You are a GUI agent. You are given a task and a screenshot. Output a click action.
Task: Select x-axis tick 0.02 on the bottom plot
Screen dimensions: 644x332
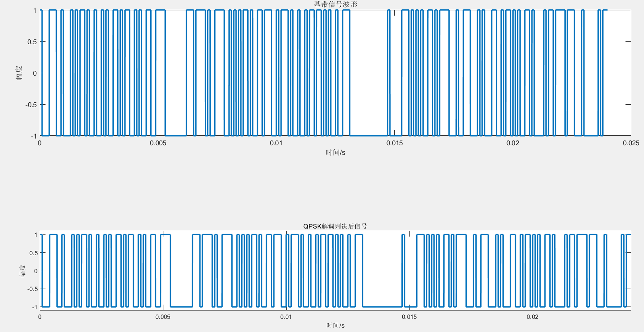coord(532,317)
